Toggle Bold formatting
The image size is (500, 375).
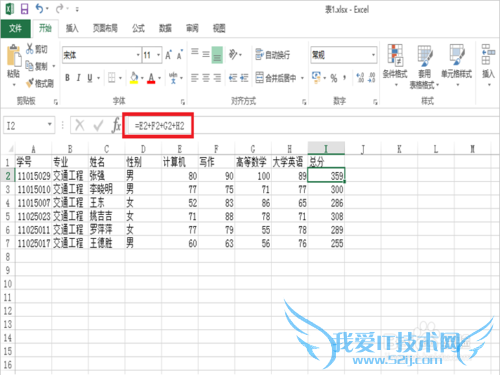pyautogui.click(x=67, y=78)
